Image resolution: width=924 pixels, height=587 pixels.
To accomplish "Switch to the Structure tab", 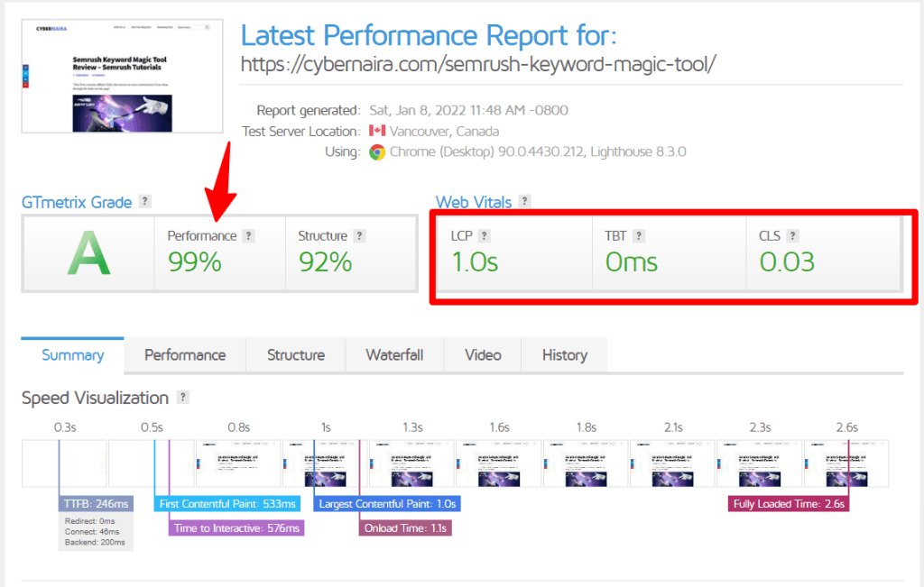I will coord(296,355).
